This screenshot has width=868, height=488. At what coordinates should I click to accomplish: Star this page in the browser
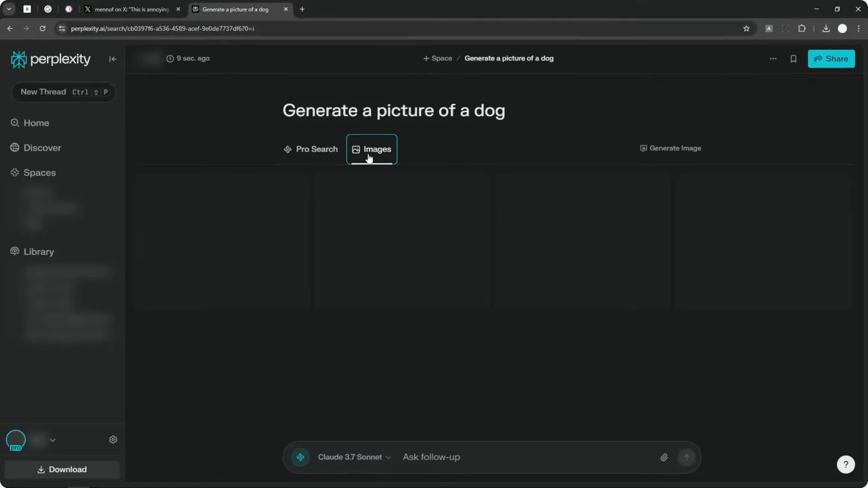click(746, 28)
